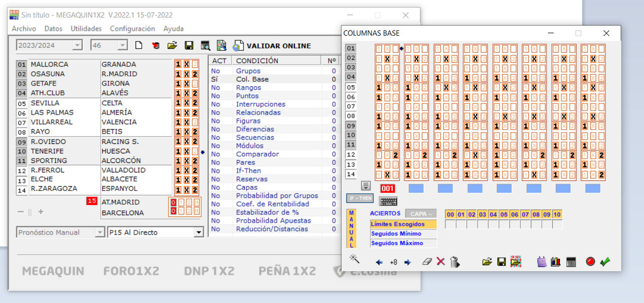The width and height of the screenshot is (644, 303).
Task: Advance +8 columns with the right blue arrow
Action: click(408, 262)
